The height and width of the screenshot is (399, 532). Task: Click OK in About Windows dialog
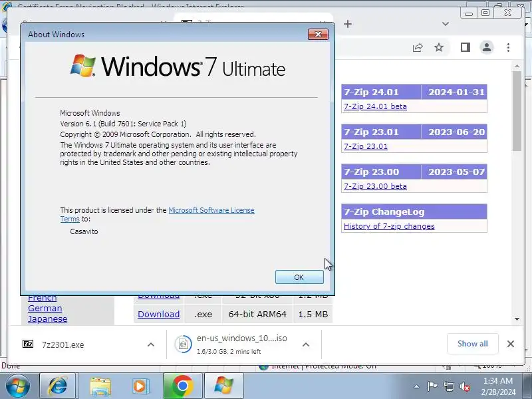tap(299, 277)
